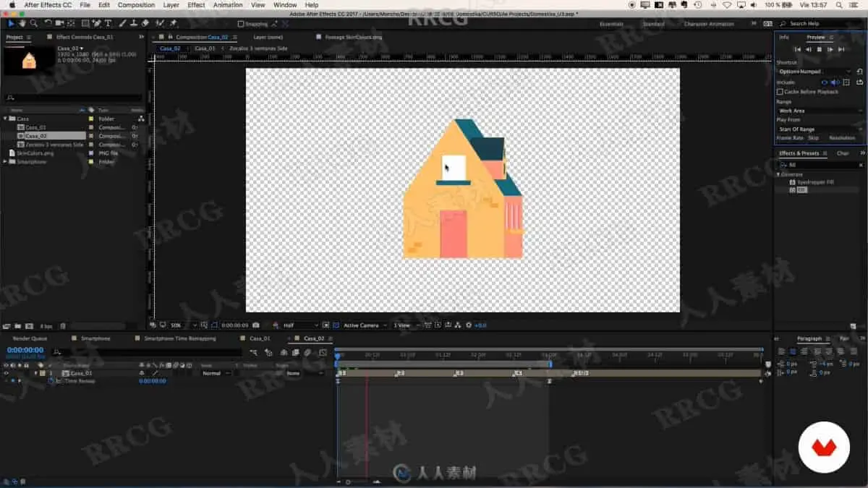Toggle audio include speaker in Preview panel

pyautogui.click(x=835, y=82)
